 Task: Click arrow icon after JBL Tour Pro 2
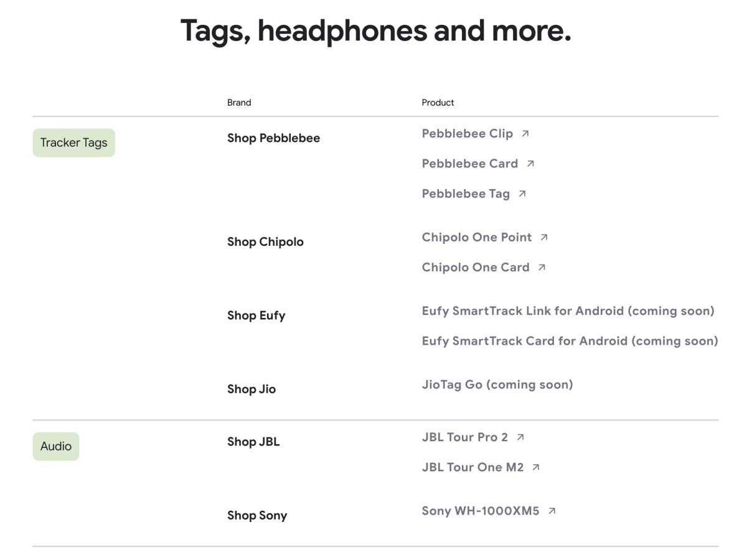point(520,437)
